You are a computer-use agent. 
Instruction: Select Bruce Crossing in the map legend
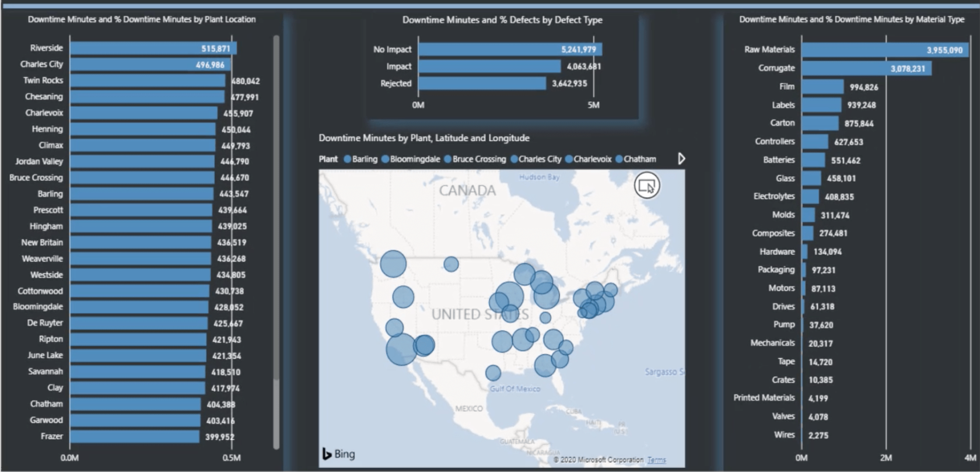coord(475,159)
